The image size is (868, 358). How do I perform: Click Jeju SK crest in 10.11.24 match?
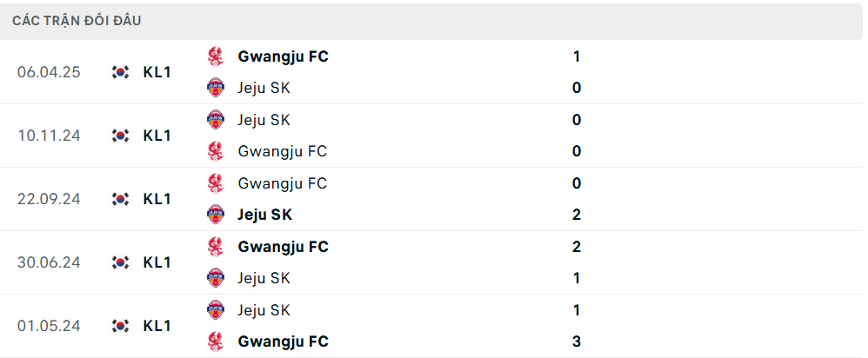pos(216,120)
